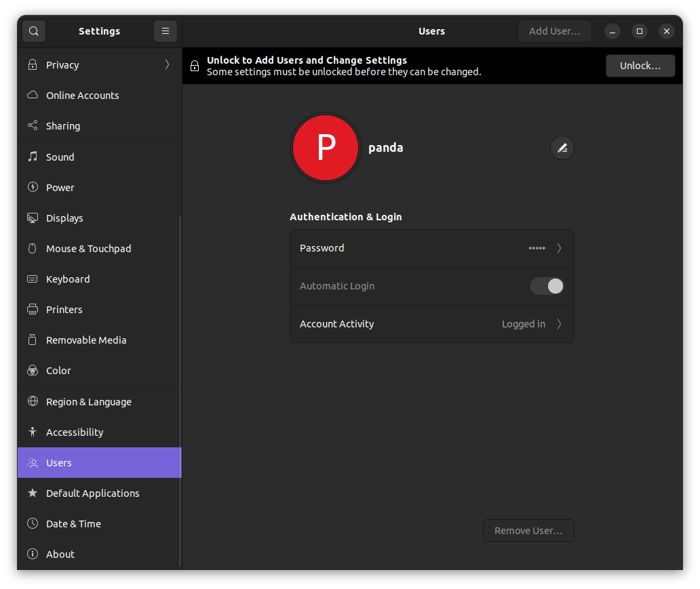Click the Region & Language globe icon
Image resolution: width=700 pixels, height=589 pixels.
pos(33,401)
